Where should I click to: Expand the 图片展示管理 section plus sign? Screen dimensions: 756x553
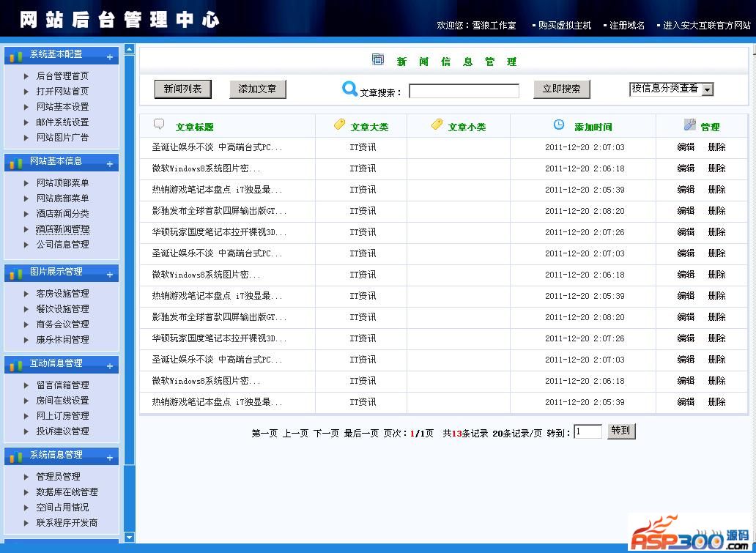[110, 274]
